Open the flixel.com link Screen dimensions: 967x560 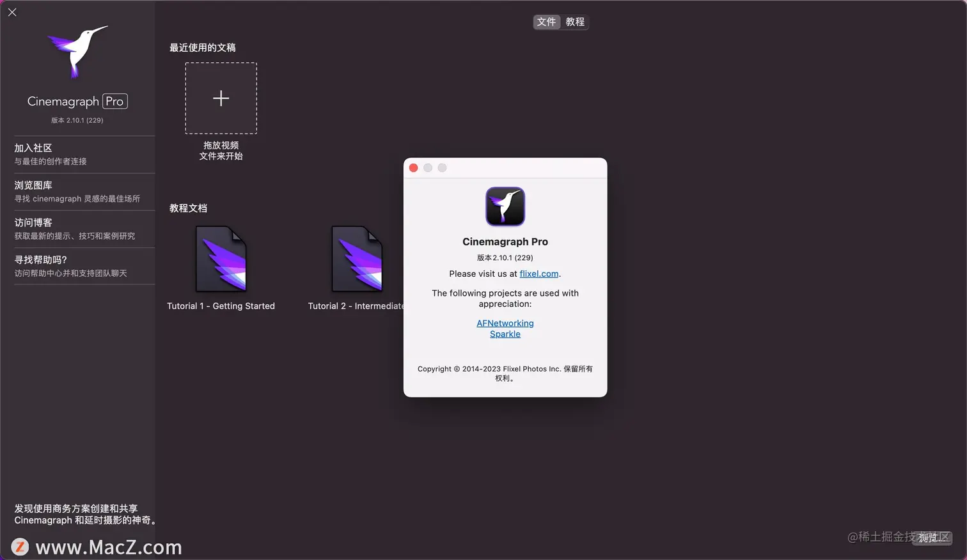point(539,274)
